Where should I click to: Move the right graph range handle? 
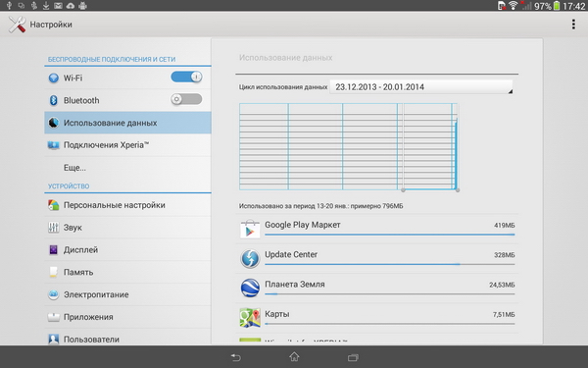click(458, 190)
